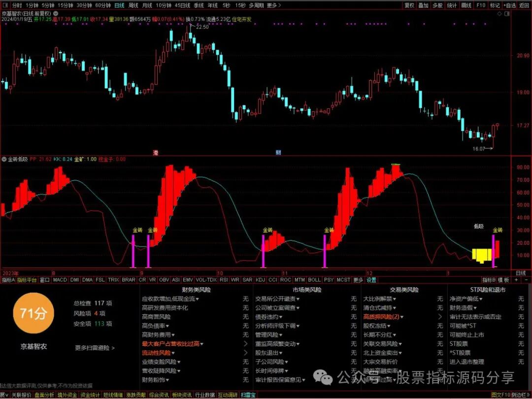This screenshot has height=399, width=532.
Task: Expand 更多 periods in top bar
Action: pyautogui.click(x=274, y=5)
